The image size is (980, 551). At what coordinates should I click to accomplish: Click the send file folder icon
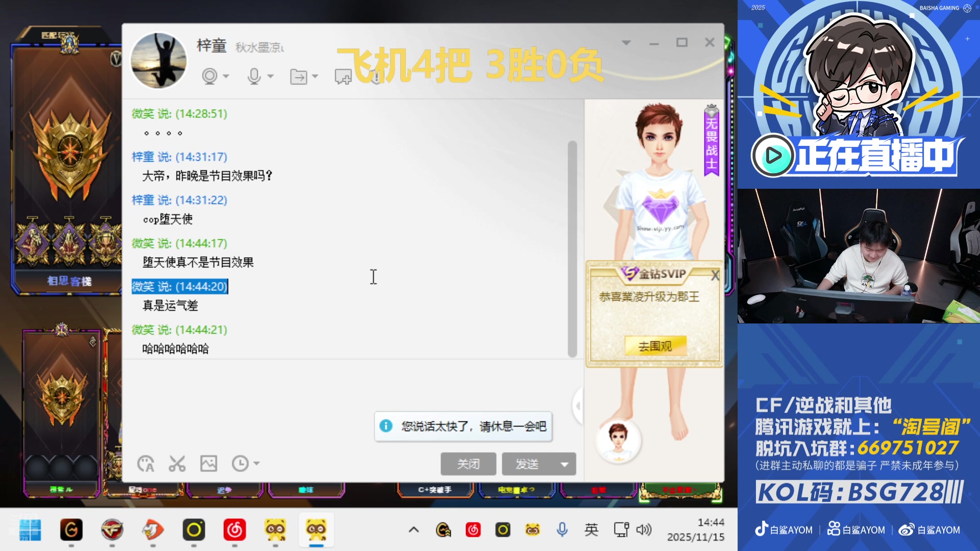pyautogui.click(x=299, y=77)
